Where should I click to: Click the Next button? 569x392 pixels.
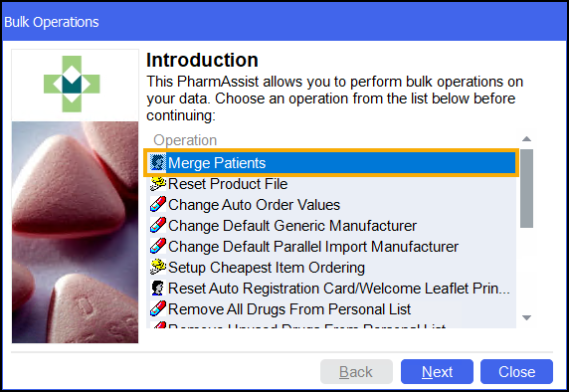[x=437, y=372]
